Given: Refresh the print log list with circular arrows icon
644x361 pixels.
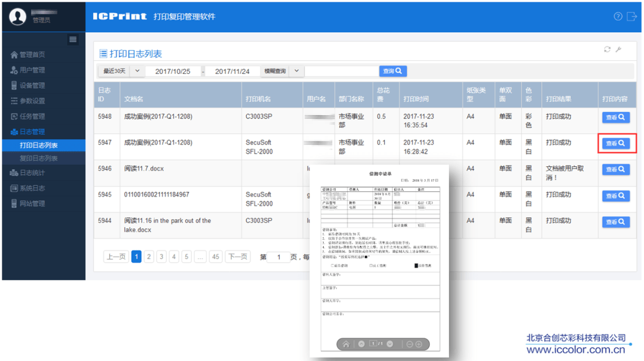Looking at the screenshot, I should pyautogui.click(x=608, y=51).
